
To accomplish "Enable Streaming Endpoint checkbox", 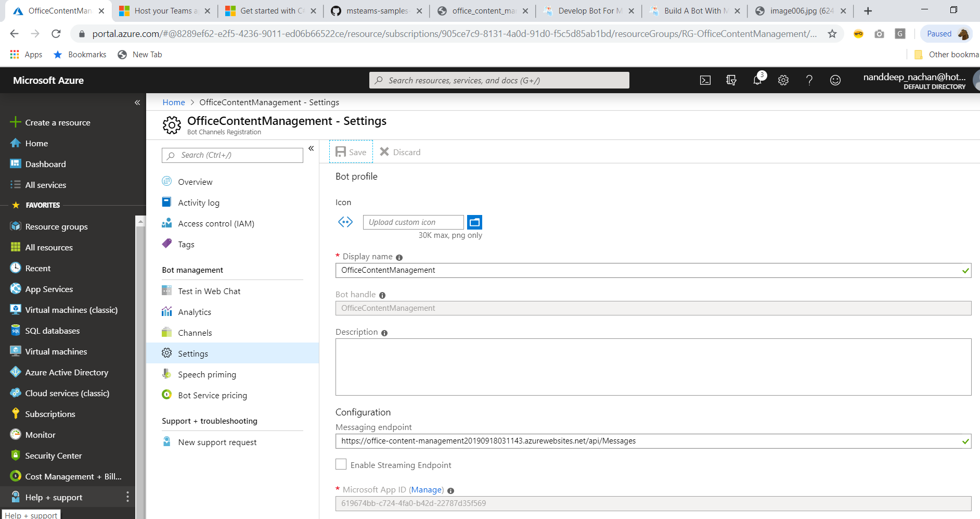I will coord(341,464).
